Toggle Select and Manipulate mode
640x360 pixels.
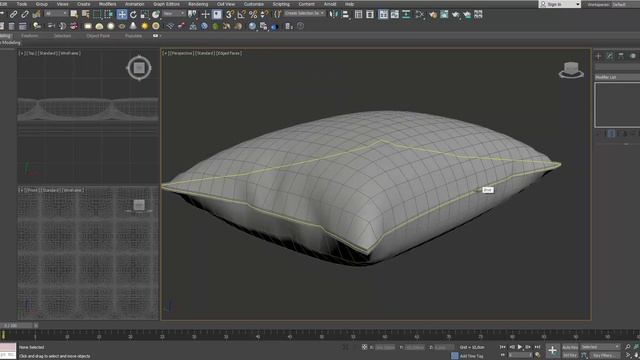(205, 15)
